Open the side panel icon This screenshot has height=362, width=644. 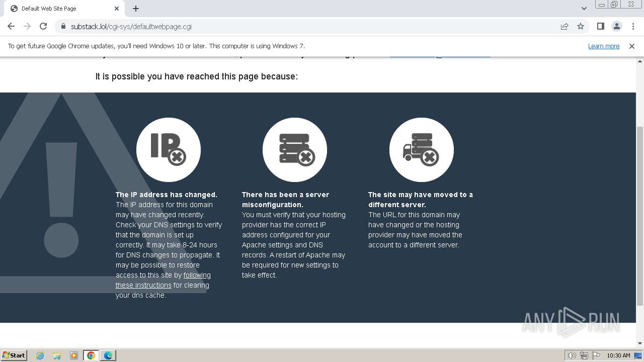[x=600, y=26]
